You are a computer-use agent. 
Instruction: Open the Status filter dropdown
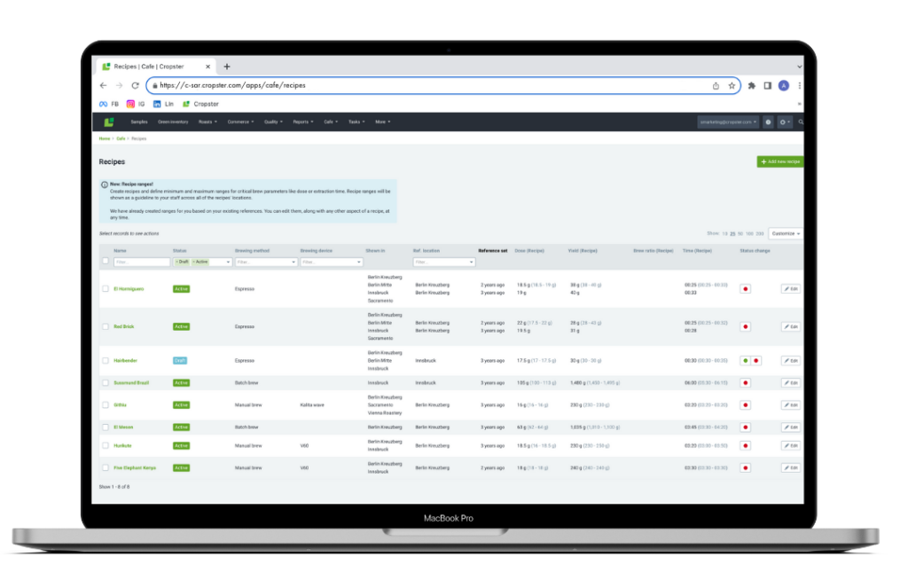click(202, 263)
